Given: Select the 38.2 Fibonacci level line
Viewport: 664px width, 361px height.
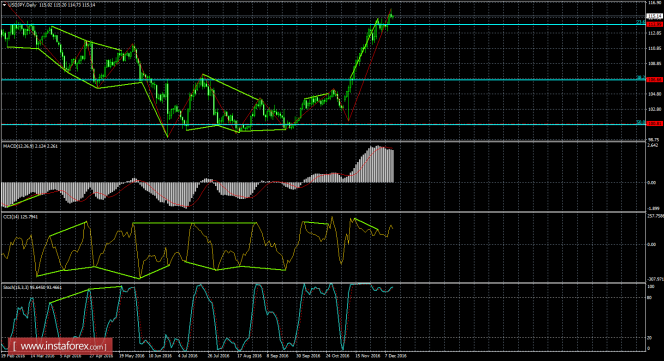Looking at the screenshot, I should pos(323,79).
